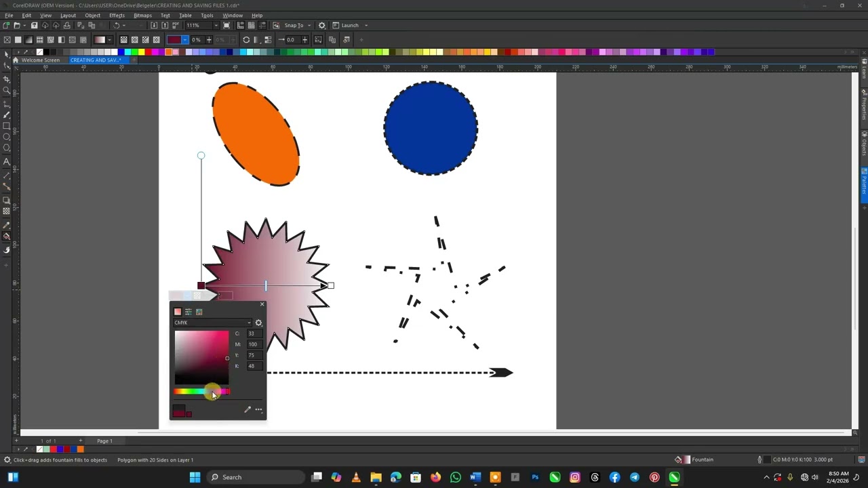Open the Launch dropdown
The image size is (868, 488).
click(366, 26)
